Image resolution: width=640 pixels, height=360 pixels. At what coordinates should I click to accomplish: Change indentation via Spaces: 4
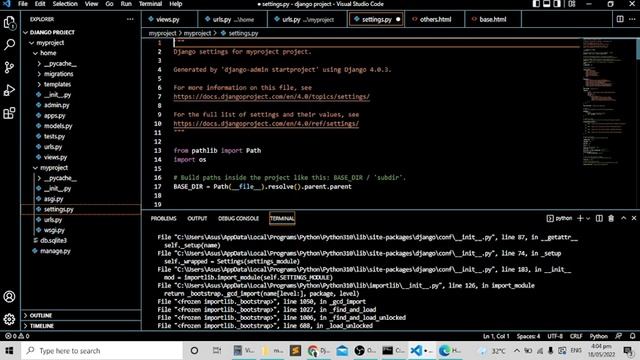(x=528, y=336)
